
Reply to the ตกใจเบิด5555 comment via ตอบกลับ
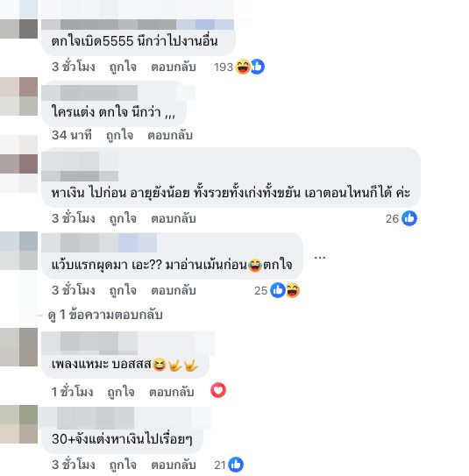click(x=174, y=67)
